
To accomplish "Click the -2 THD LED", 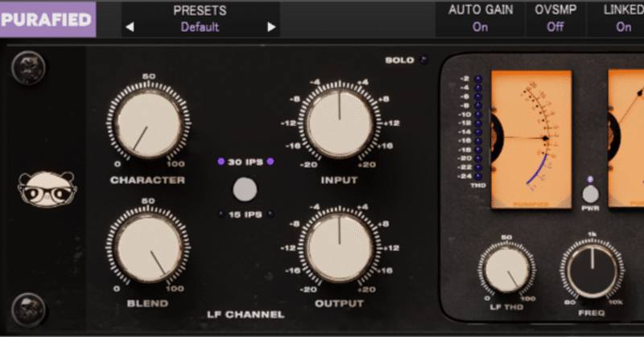I will click(x=478, y=79).
